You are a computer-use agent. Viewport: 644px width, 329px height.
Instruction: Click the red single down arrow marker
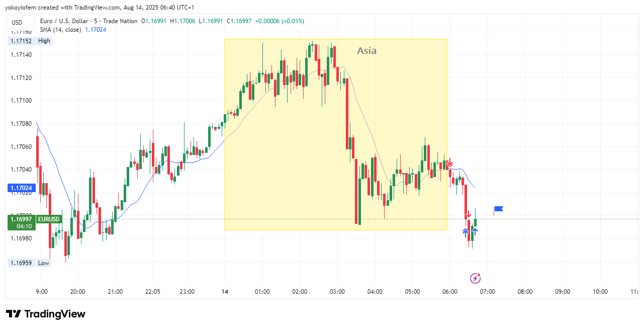[468, 214]
